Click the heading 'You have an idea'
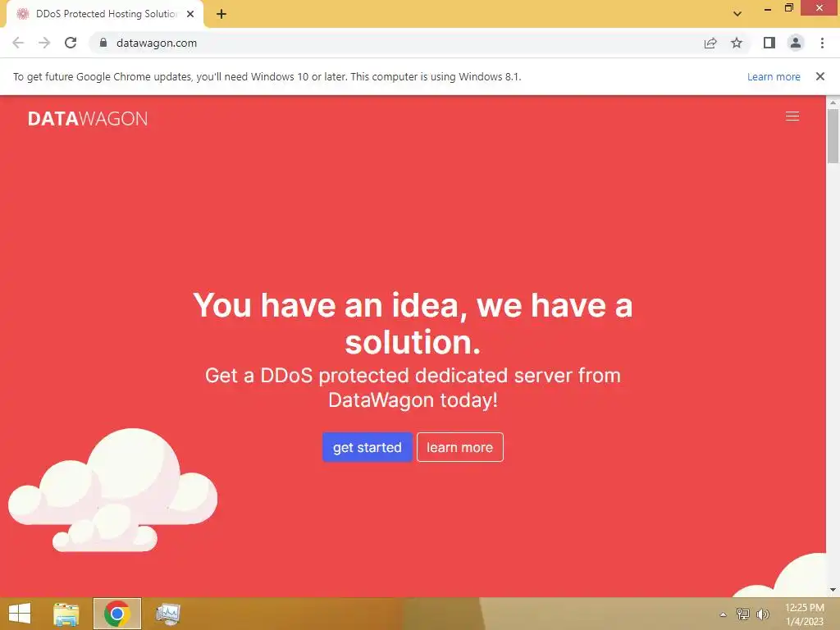The height and width of the screenshot is (630, 840). [x=413, y=323]
